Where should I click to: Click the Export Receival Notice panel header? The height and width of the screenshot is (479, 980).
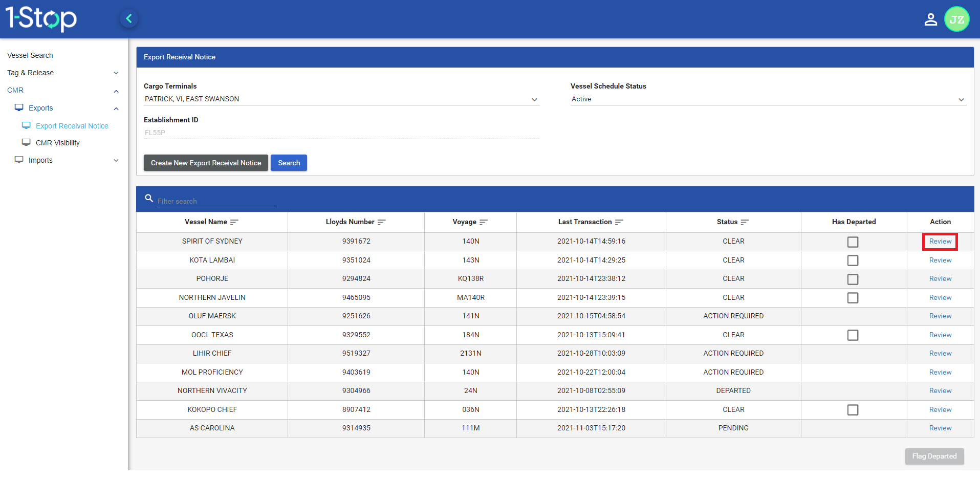[x=555, y=57]
